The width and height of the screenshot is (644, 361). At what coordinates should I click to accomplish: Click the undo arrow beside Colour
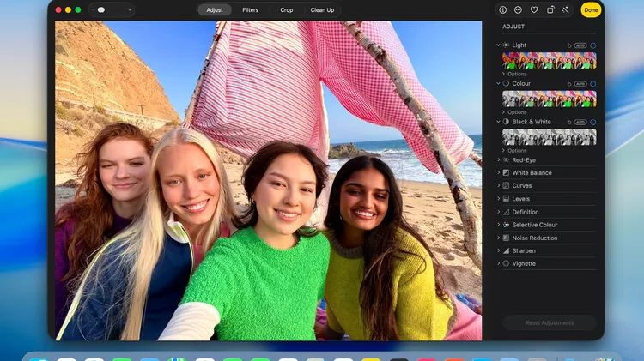569,83
